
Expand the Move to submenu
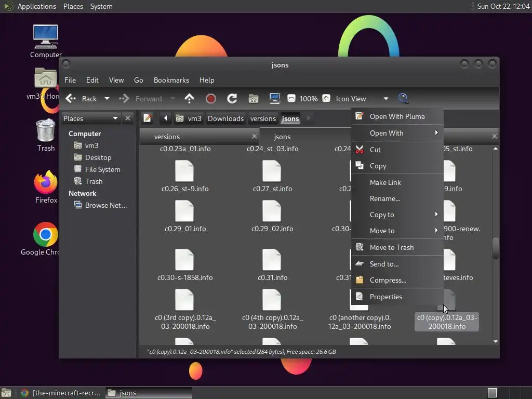click(x=397, y=231)
